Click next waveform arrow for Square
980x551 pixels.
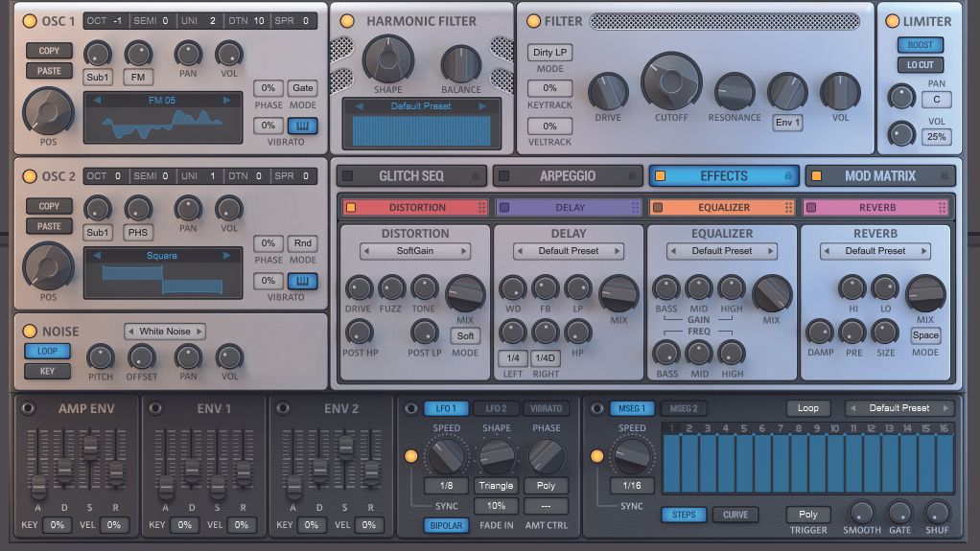click(226, 256)
